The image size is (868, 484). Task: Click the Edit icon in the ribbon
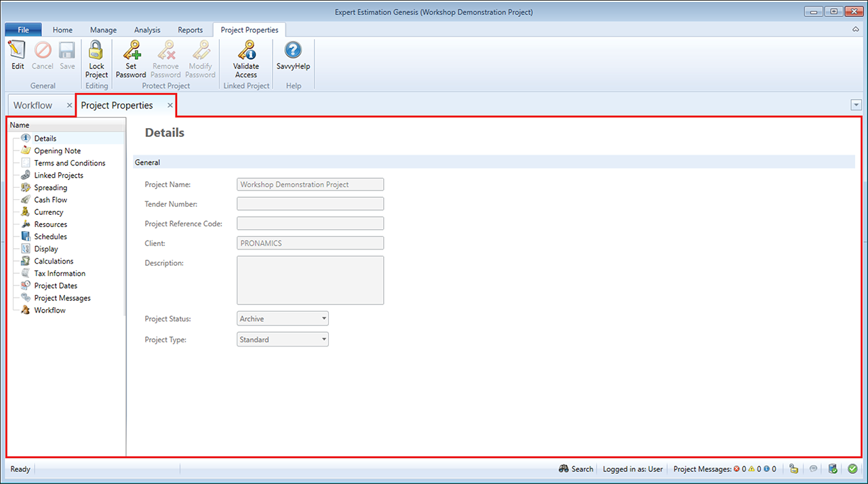[x=17, y=51]
